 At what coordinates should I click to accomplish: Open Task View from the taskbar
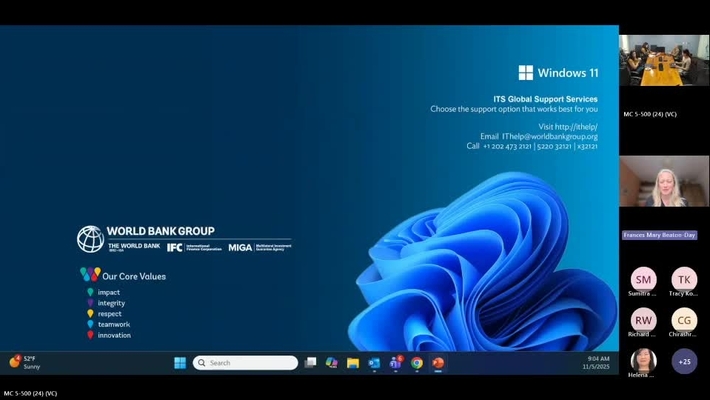click(x=311, y=363)
